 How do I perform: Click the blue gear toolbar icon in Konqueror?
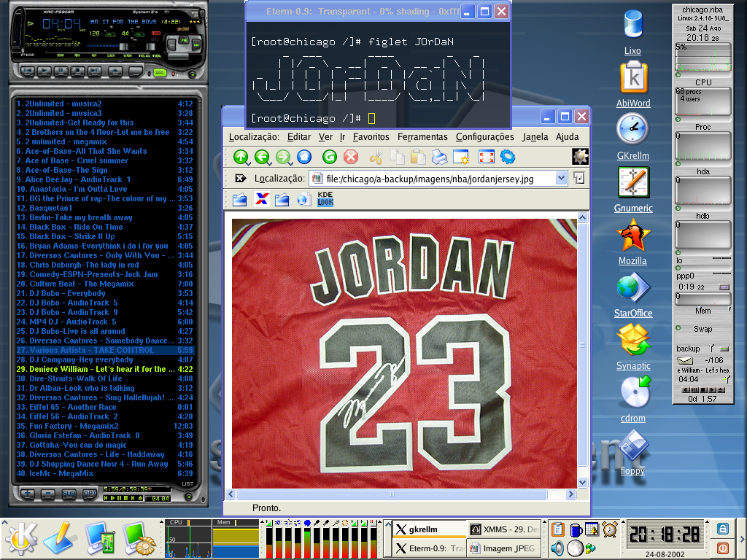point(508,157)
